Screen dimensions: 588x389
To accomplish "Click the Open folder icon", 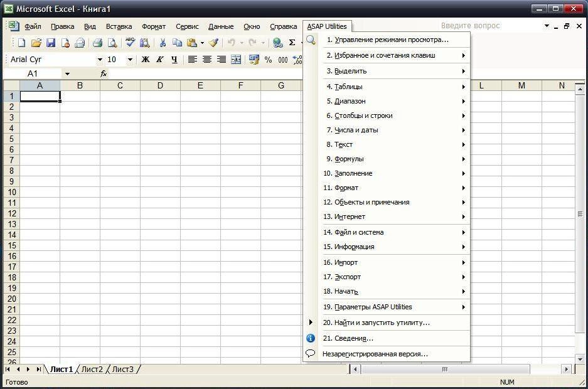I will [36, 43].
